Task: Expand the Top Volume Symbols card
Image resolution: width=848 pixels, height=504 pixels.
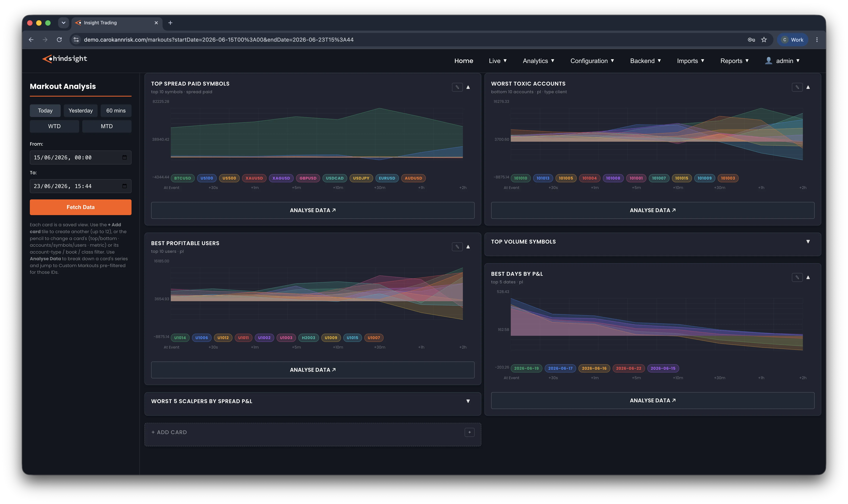Action: 808,242
